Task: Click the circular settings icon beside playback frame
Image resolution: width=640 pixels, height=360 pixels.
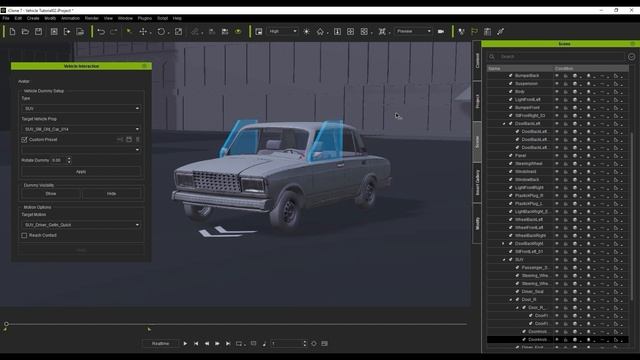Action: (x=314, y=344)
